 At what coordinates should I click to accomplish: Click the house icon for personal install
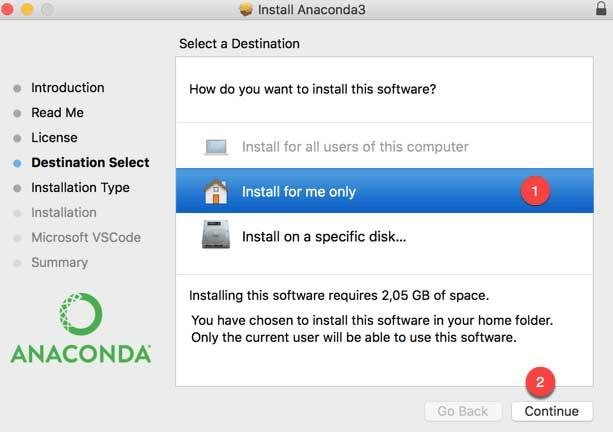point(216,192)
